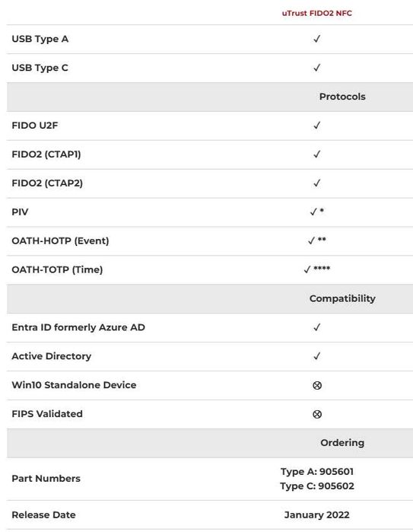413x532 pixels.
Task: Click the Active Directory checkmark icon
Action: pyautogui.click(x=316, y=356)
